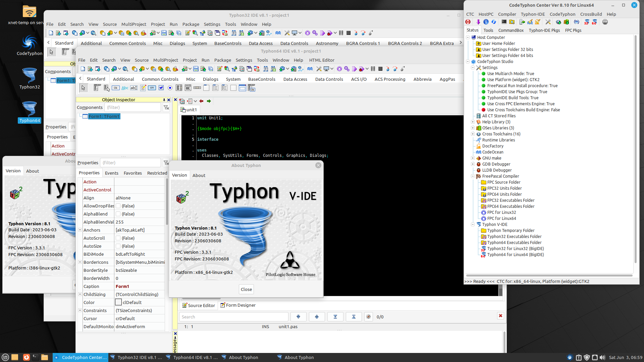
Task: Open the terminal icon in CodeTyphon Center toolbar
Action: pos(504,22)
